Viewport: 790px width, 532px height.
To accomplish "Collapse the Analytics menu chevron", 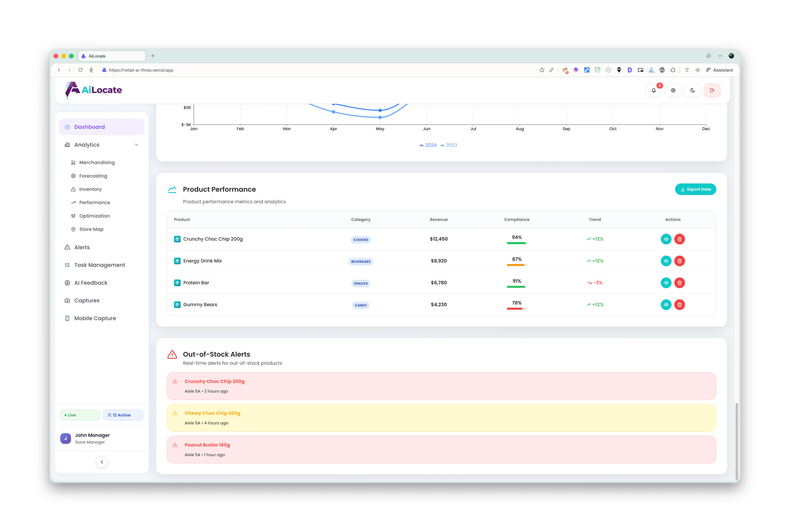I will click(x=136, y=145).
